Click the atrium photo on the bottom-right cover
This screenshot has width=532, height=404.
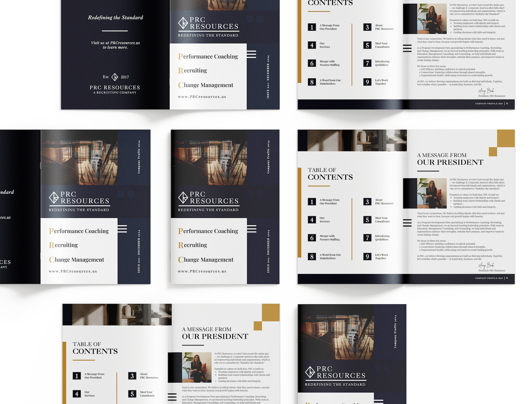(x=336, y=332)
